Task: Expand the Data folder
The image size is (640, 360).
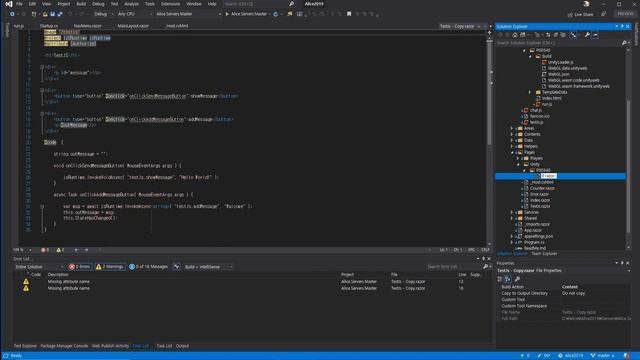Action: pos(512,140)
